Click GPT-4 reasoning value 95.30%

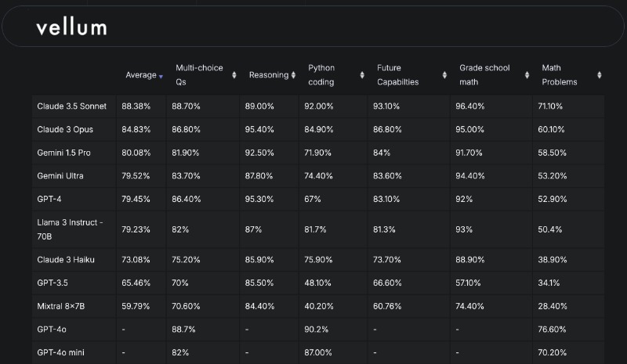click(x=259, y=199)
